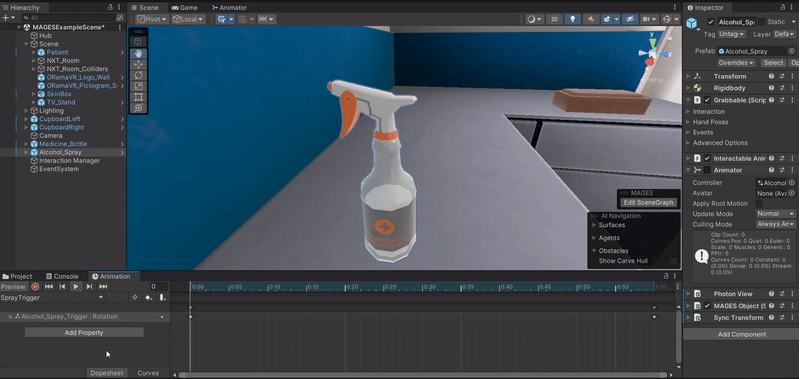Screen dimensions: 800x379
Task: Click the animation timeline horizontal scrollbar
Action: (423, 375)
